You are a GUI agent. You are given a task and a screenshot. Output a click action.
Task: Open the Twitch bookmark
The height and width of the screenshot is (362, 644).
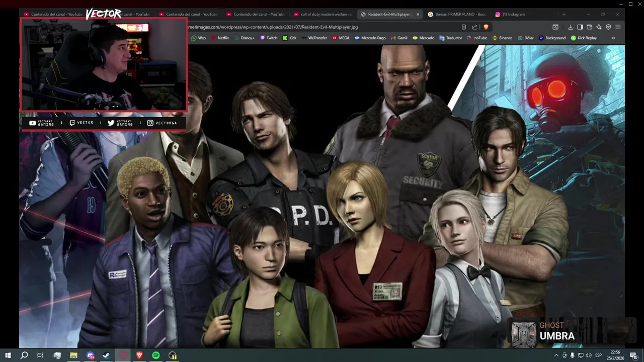coord(269,38)
